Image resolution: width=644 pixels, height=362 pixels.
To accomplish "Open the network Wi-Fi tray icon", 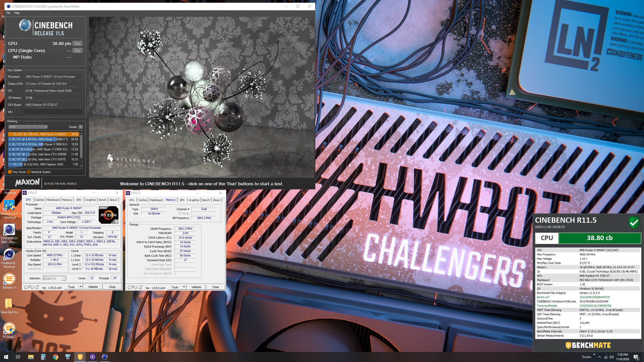I will point(606,357).
